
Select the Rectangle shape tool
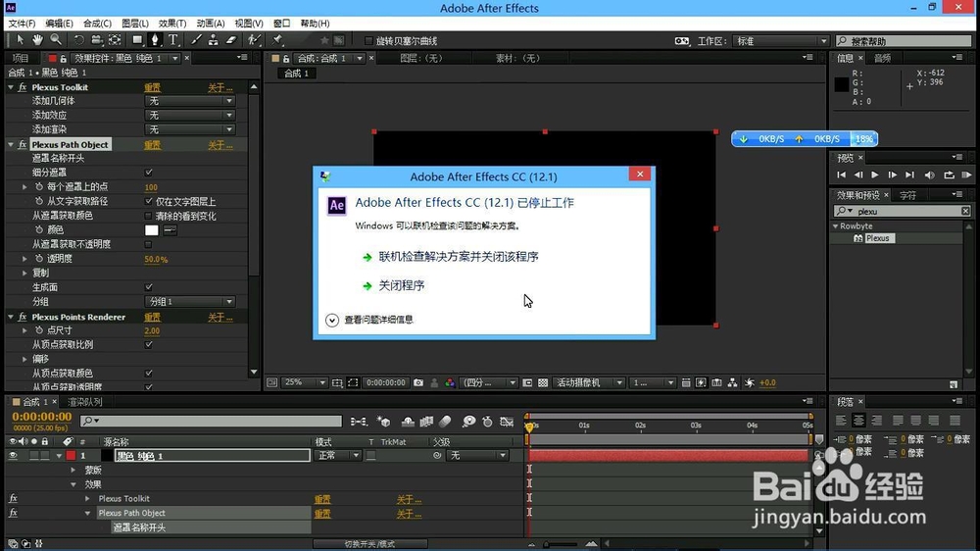(x=137, y=40)
